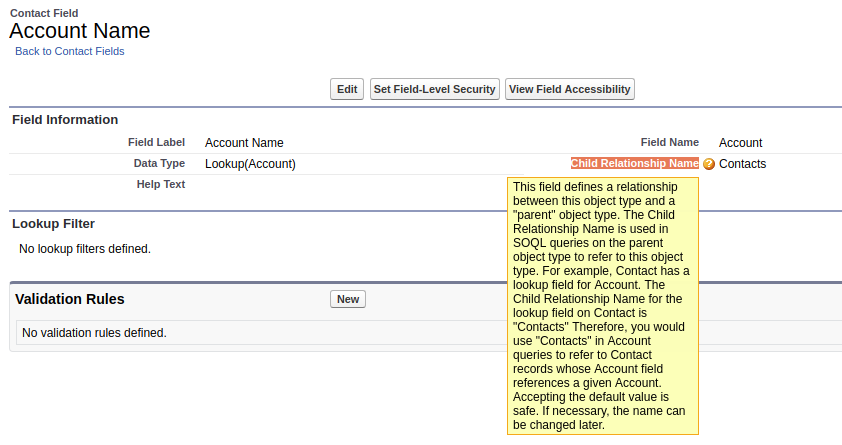This screenshot has height=445, width=842.
Task: Select the Lookup(Account) data type value
Action: click(x=250, y=164)
